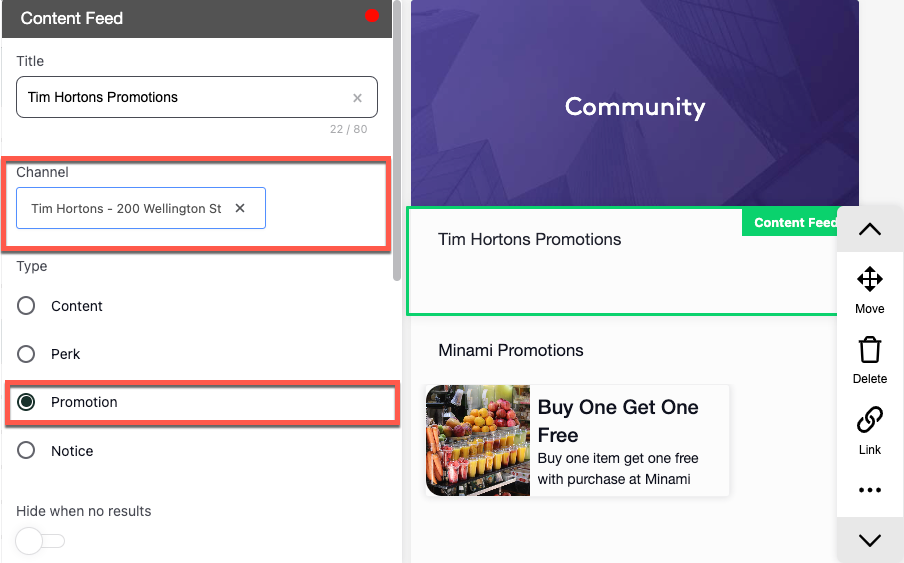Click the settings panel vertical scrollbar

397,141
